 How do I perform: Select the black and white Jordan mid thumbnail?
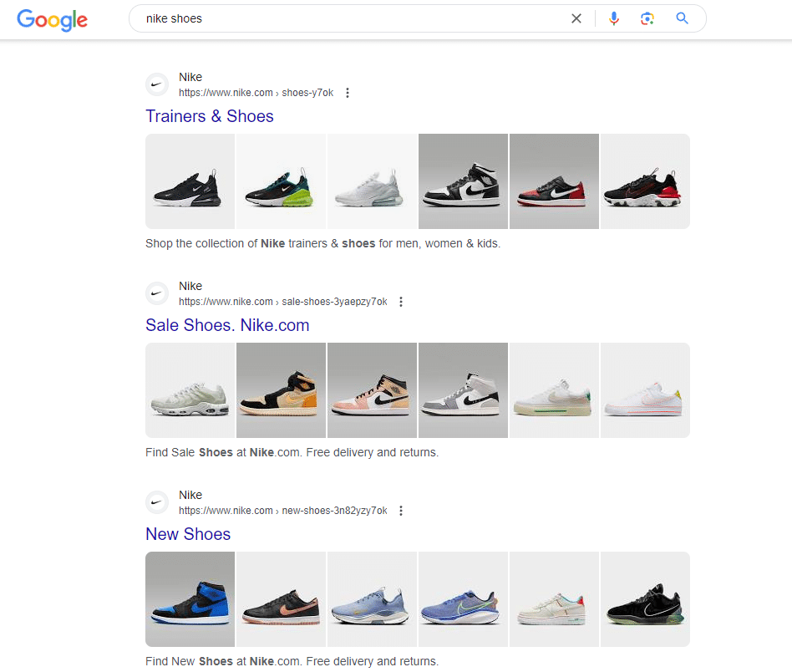(463, 181)
